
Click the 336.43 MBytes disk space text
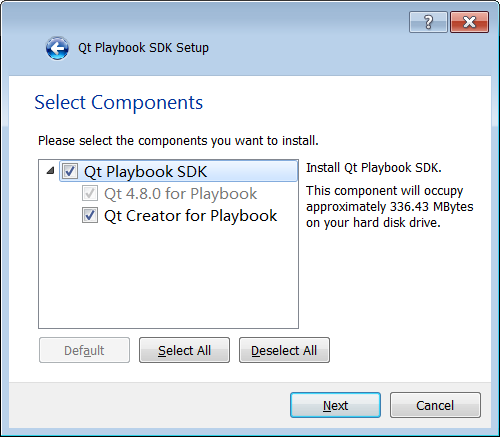[431, 207]
